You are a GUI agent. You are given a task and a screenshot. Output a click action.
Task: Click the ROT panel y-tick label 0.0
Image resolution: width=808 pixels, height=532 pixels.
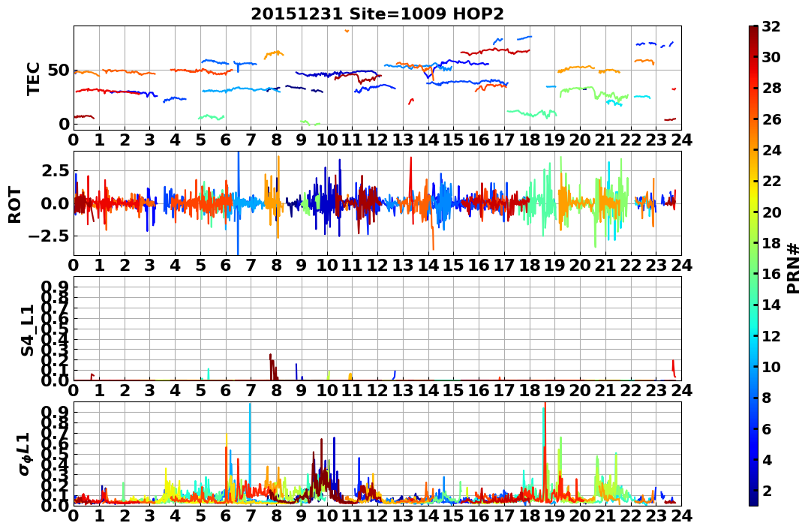point(56,203)
